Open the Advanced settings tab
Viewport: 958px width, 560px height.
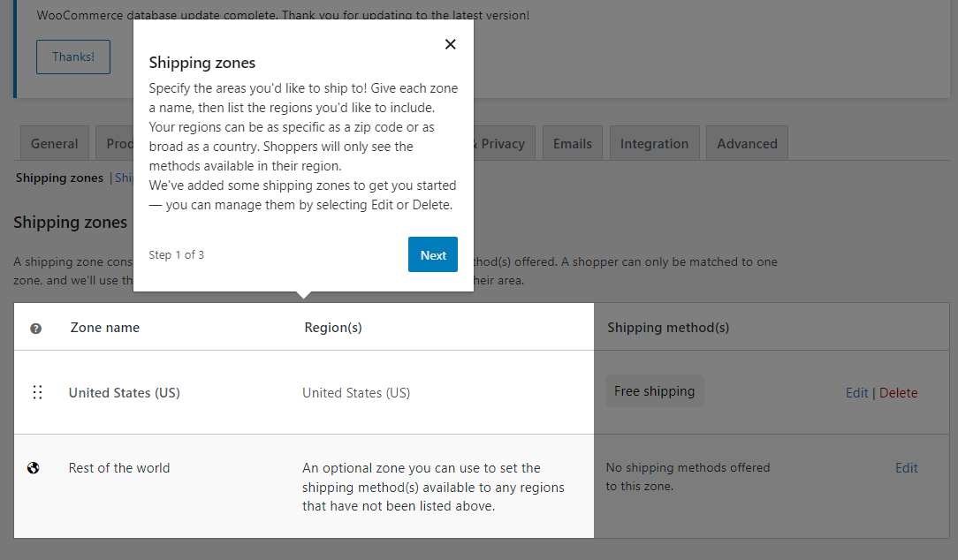(x=747, y=142)
